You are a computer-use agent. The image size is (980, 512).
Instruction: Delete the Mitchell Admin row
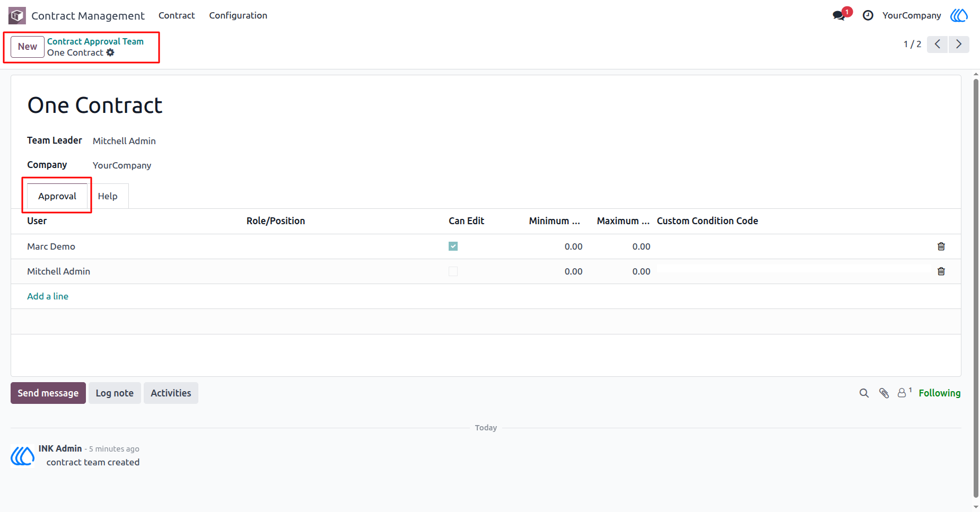(x=941, y=271)
